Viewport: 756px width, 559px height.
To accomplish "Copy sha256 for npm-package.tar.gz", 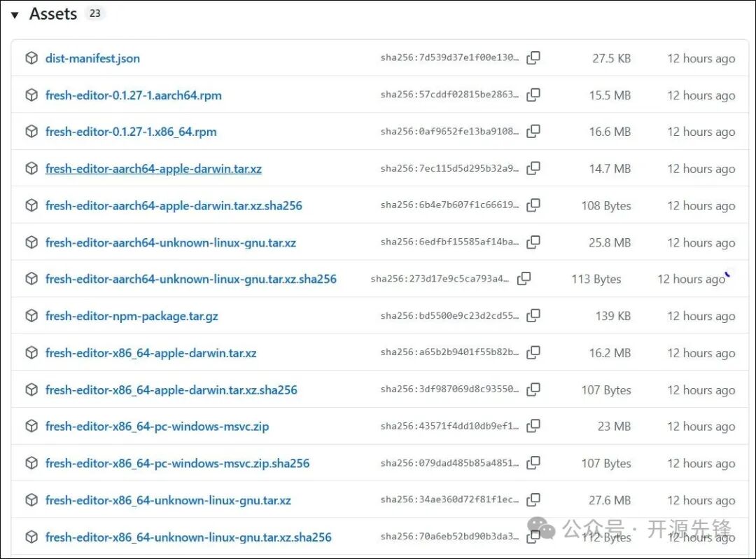I will (x=533, y=316).
